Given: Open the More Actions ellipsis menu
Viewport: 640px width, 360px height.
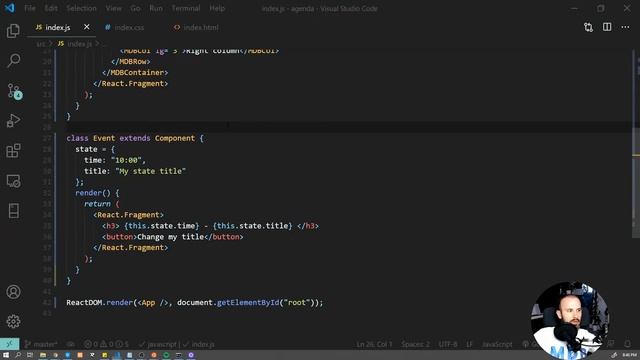Looking at the screenshot, I should [625, 27].
